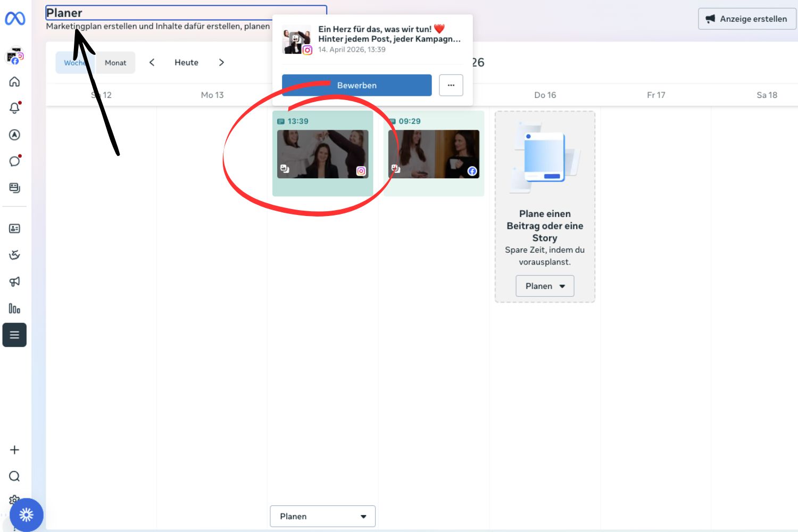Go to the previous week with the left chevron

point(152,63)
